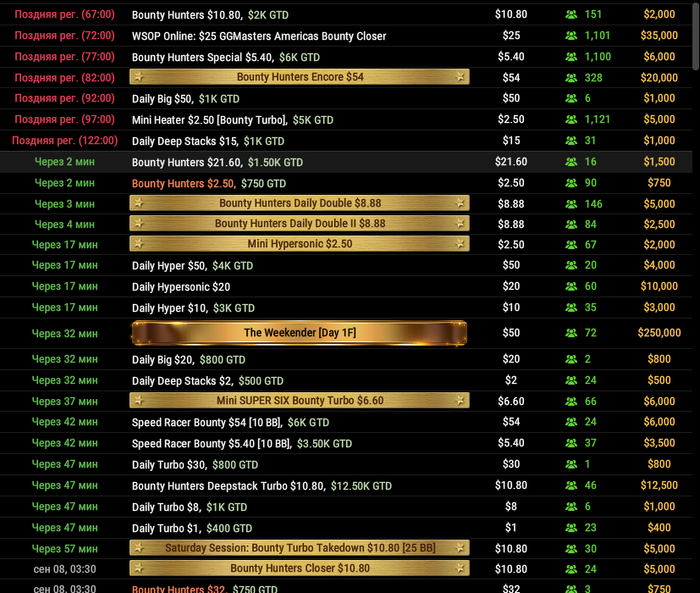
Task: Click "сен 08, 03:30" time for Bounty Hunters Closer
Action: 65,569
